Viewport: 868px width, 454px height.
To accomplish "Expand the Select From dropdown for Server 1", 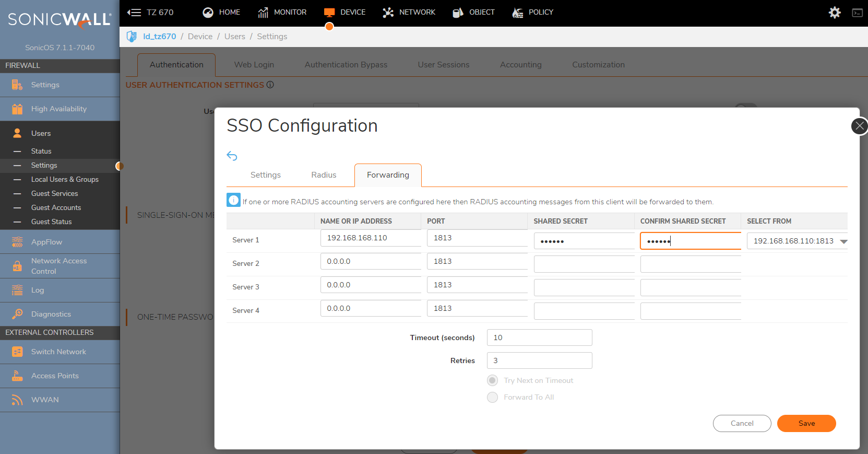I will [843, 241].
